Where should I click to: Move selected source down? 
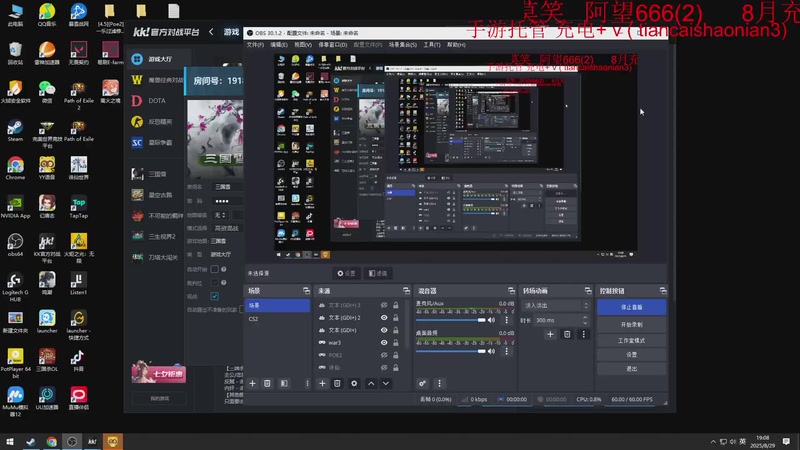click(x=386, y=383)
